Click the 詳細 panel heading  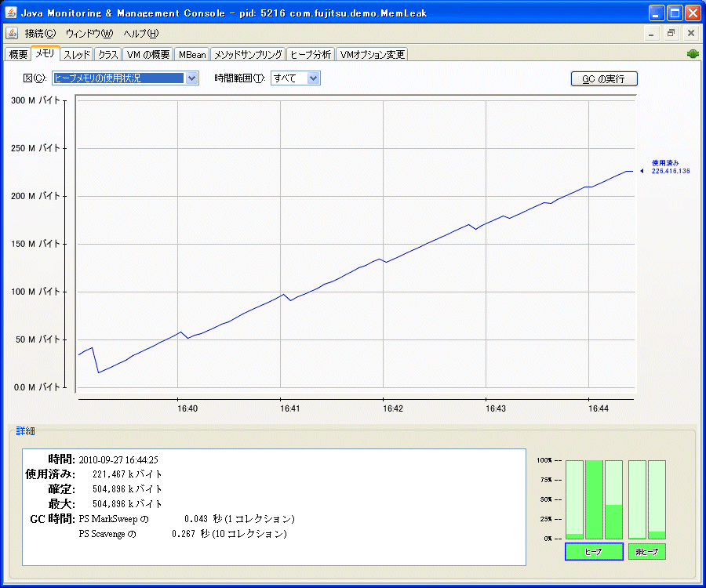25,431
